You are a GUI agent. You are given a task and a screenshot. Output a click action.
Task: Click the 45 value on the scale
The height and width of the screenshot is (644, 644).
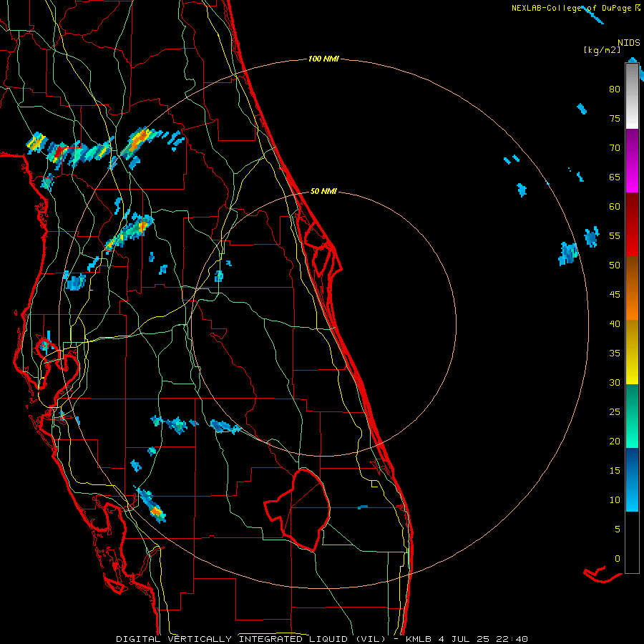click(615, 295)
